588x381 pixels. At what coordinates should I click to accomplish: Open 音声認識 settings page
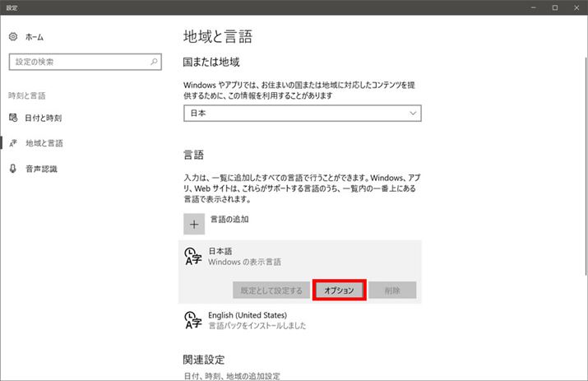[x=41, y=169]
